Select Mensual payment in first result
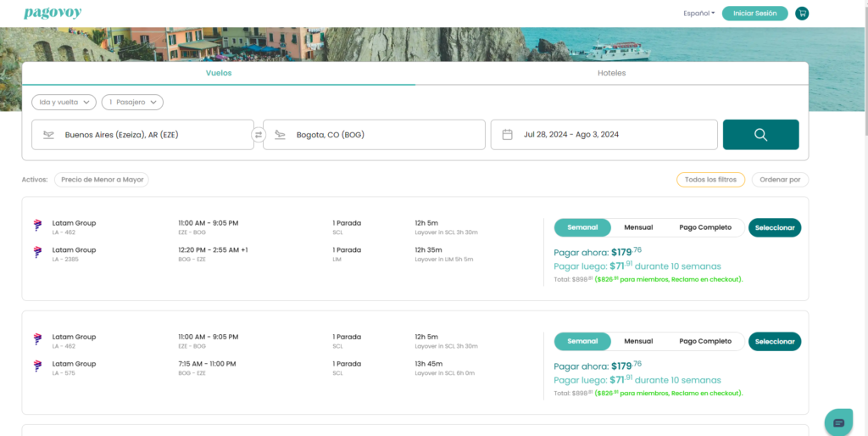Image resolution: width=868 pixels, height=436 pixels. point(638,227)
